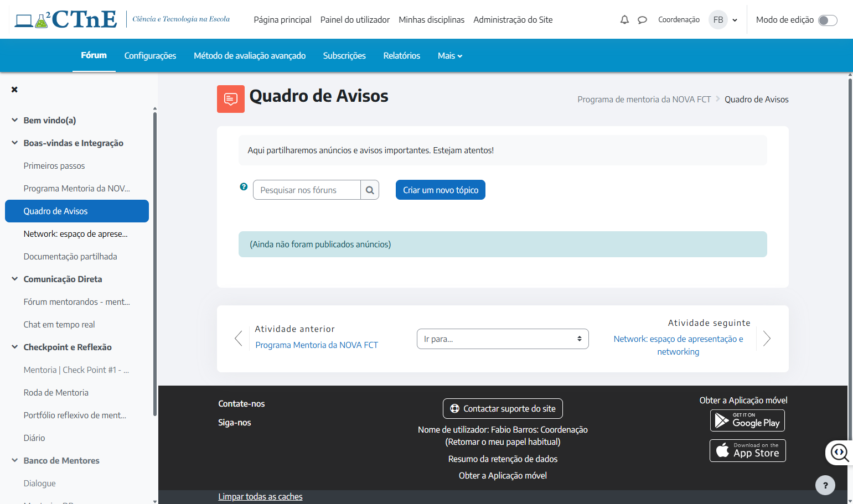Open Minhas disciplinas in top menu
Viewport: 853px width, 504px height.
[432, 20]
